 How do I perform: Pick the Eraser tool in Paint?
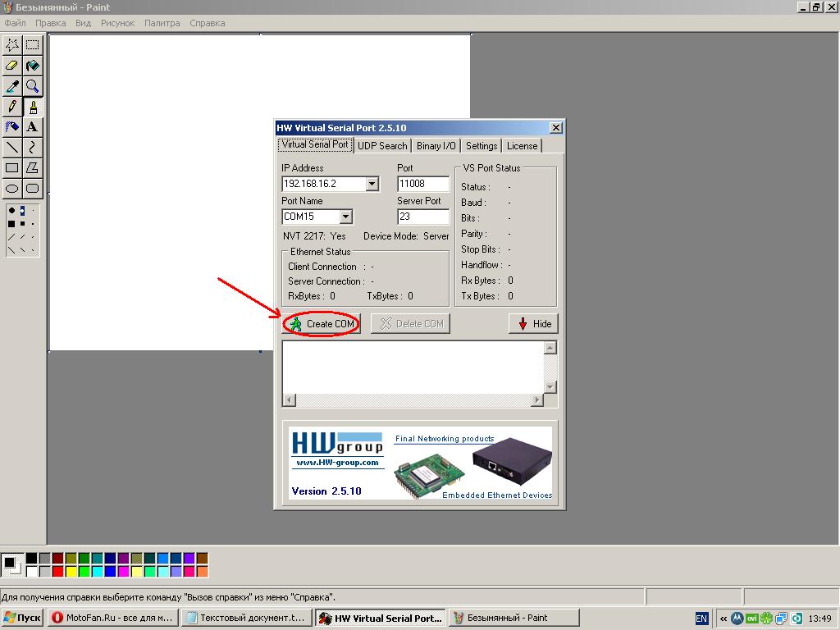pyautogui.click(x=11, y=66)
